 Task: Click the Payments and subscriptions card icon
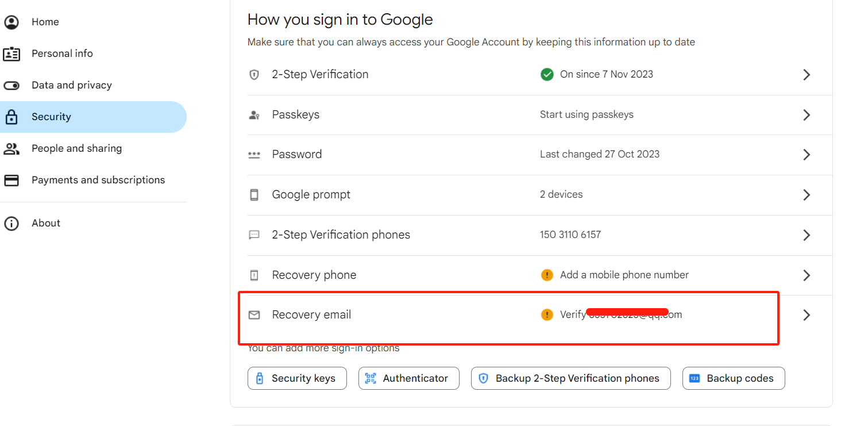(x=11, y=181)
